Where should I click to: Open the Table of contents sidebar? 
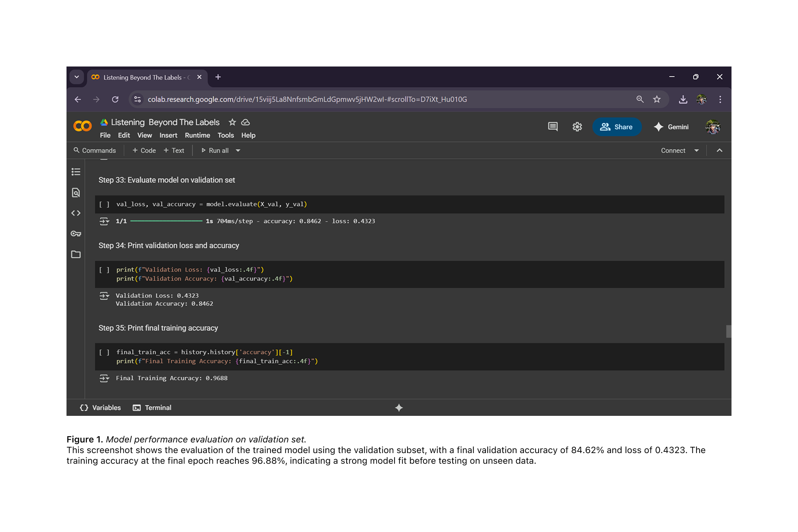(76, 172)
